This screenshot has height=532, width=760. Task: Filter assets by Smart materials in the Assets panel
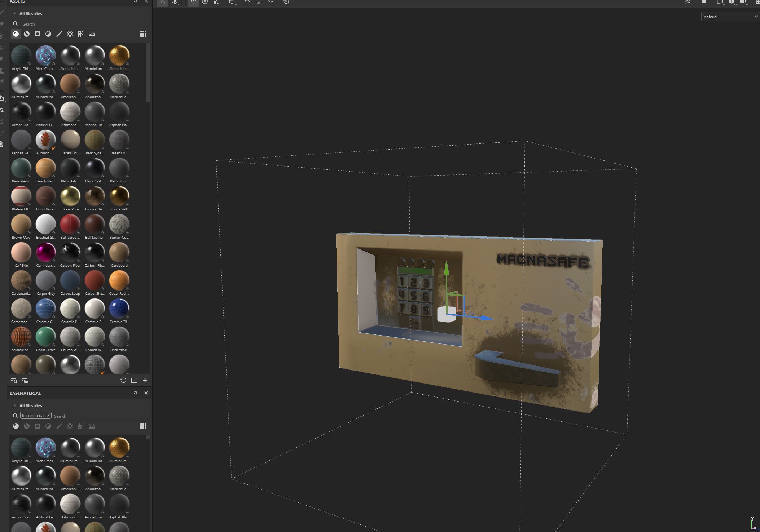click(27, 34)
